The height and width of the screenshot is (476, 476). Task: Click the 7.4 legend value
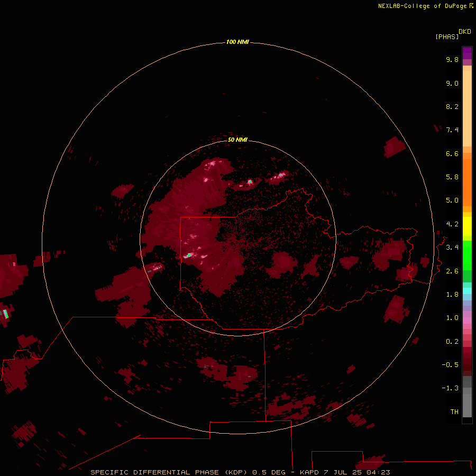[452, 130]
